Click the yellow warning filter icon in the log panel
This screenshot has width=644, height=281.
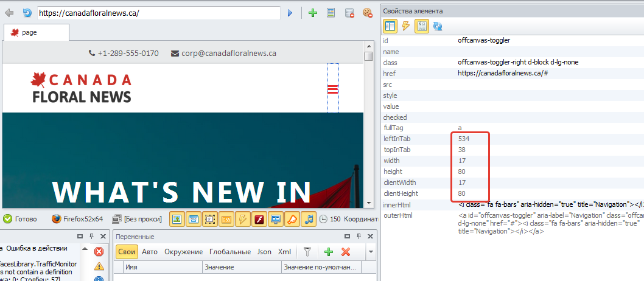[x=99, y=266]
